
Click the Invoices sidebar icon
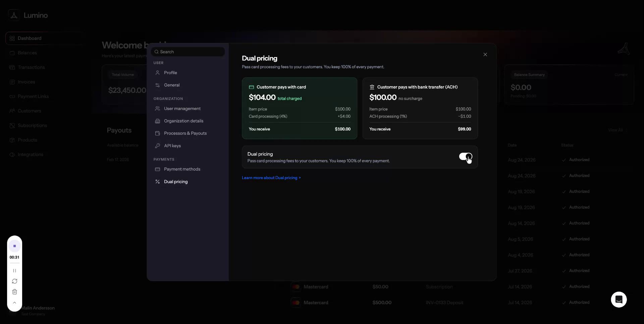12,82
